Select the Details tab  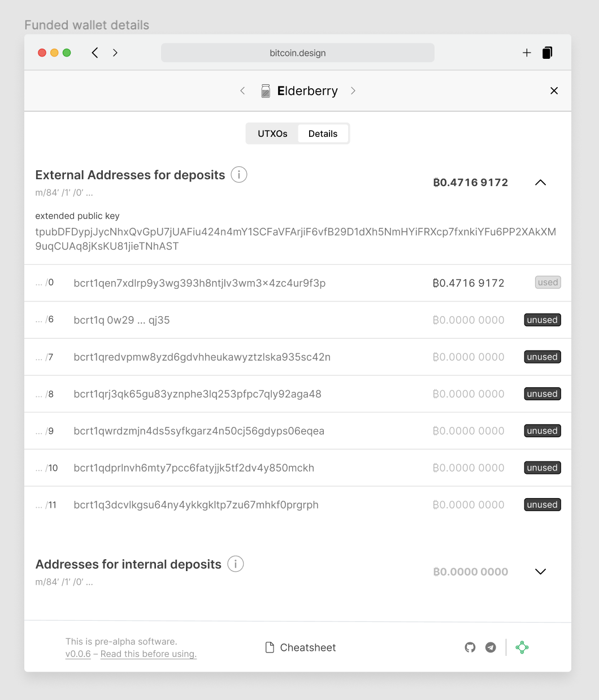(323, 133)
